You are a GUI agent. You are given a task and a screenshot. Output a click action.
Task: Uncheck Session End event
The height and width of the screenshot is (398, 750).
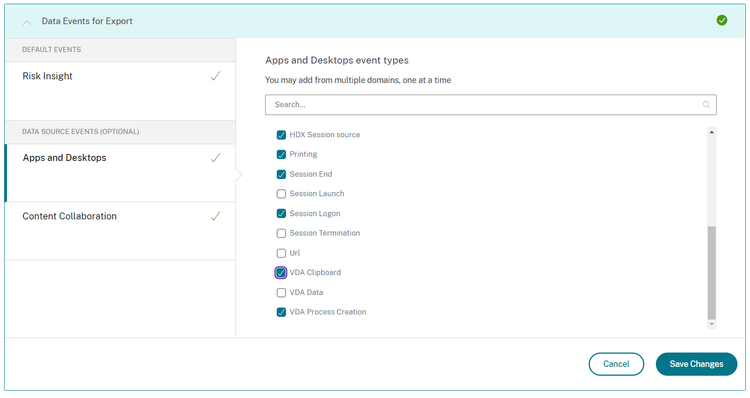click(281, 174)
